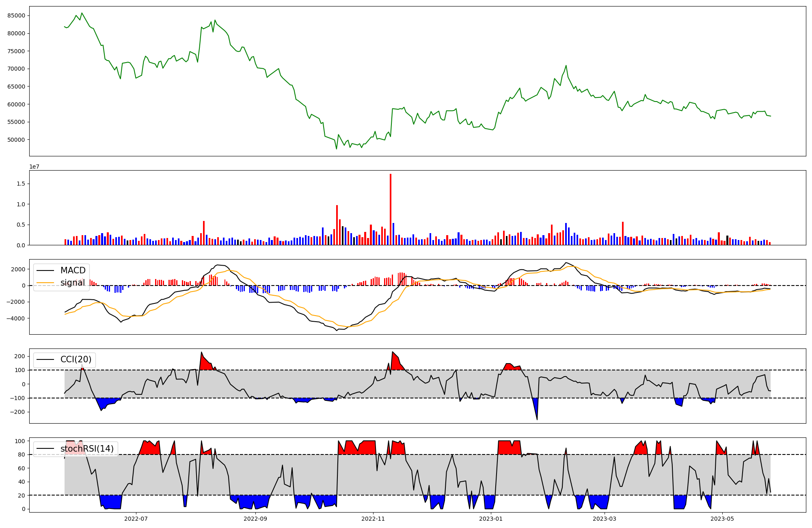Click the 2022-09 date tick label
The image size is (812, 528).
click(255, 519)
